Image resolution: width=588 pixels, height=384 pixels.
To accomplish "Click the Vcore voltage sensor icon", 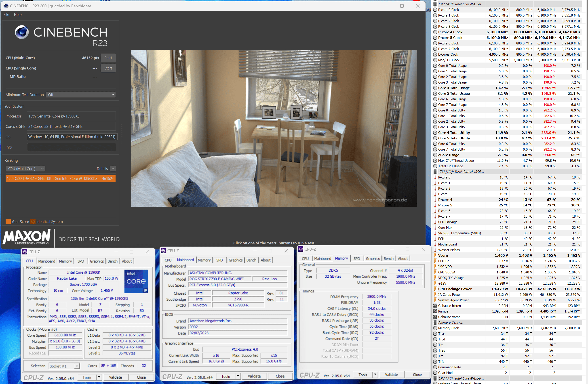I will click(x=435, y=255).
